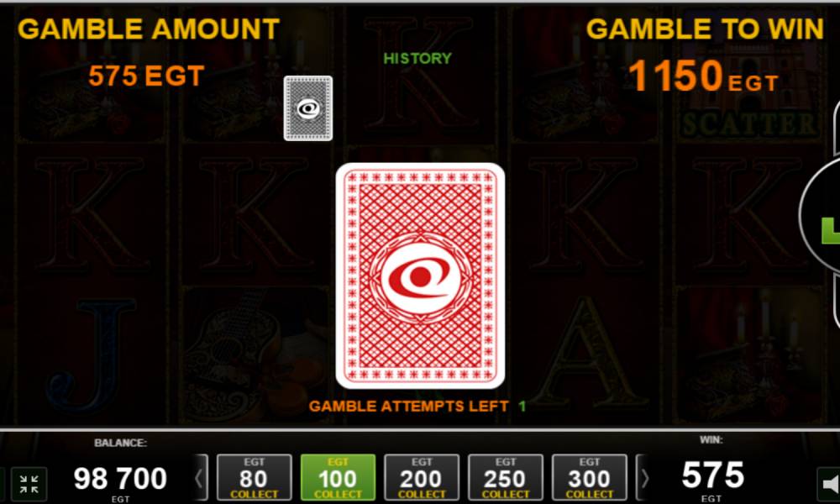The image size is (840, 504).
Task: Show more bet options with right arrow
Action: (644, 477)
